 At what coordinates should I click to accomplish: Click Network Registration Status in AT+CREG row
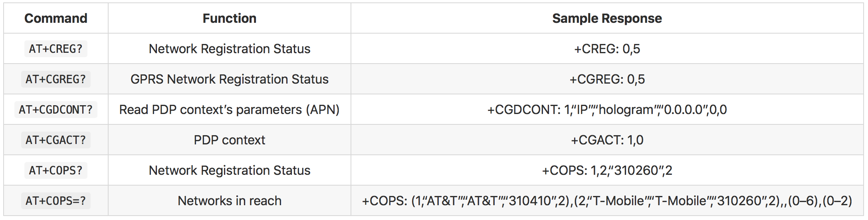[230, 49]
